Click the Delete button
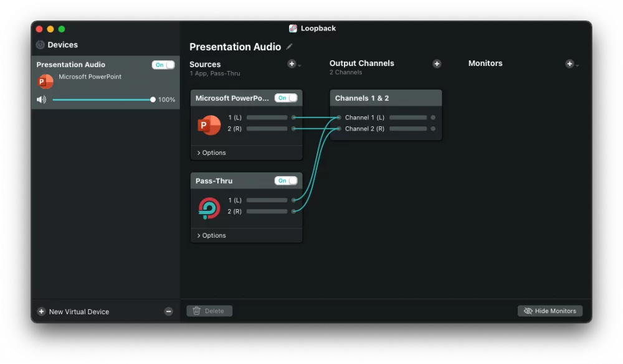The image size is (623, 364). coord(209,311)
